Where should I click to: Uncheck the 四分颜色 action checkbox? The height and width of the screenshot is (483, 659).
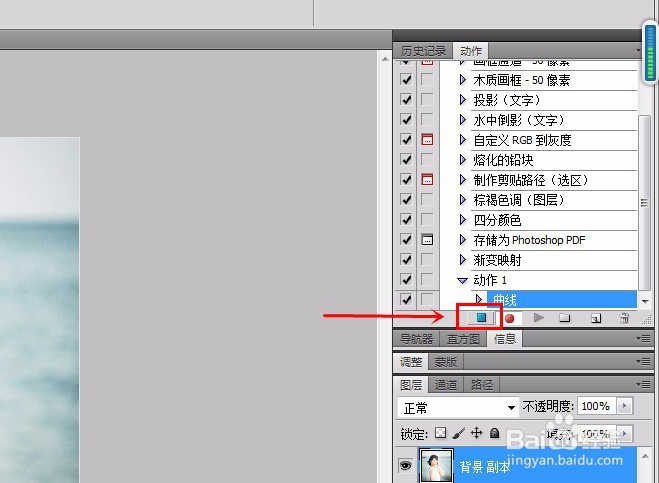[x=406, y=219]
